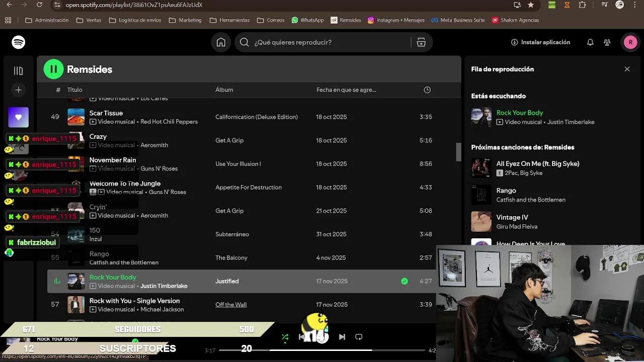The height and width of the screenshot is (362, 644).
Task: Open The Balcony album link
Action: [x=231, y=258]
